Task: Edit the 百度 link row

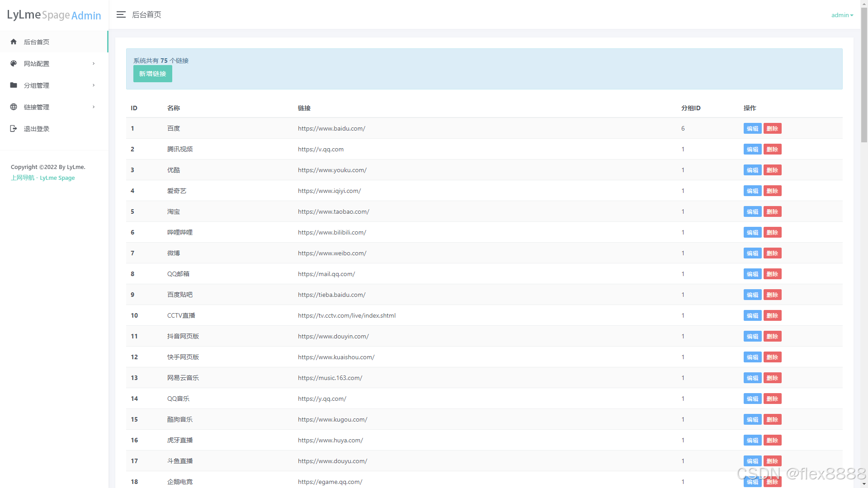Action: (752, 128)
